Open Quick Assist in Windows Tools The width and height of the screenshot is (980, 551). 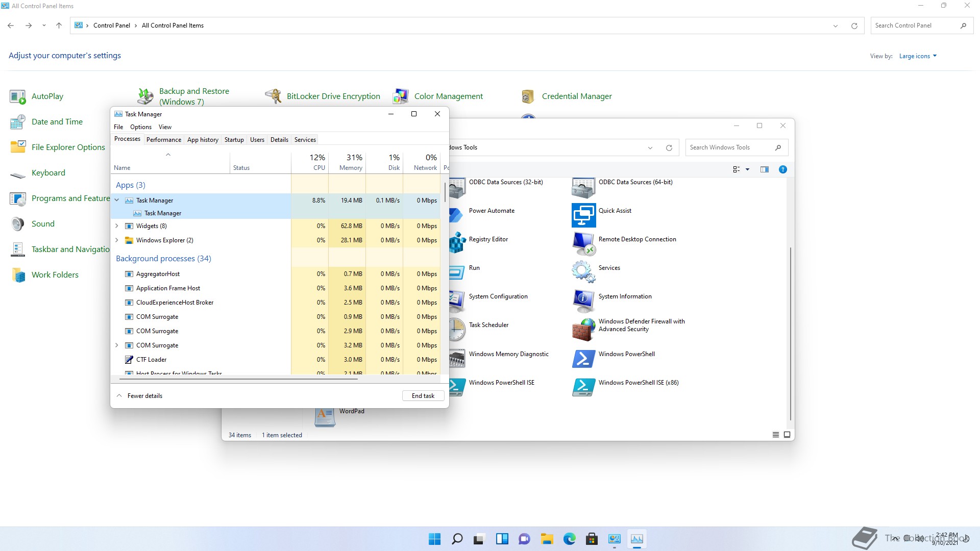click(583, 215)
